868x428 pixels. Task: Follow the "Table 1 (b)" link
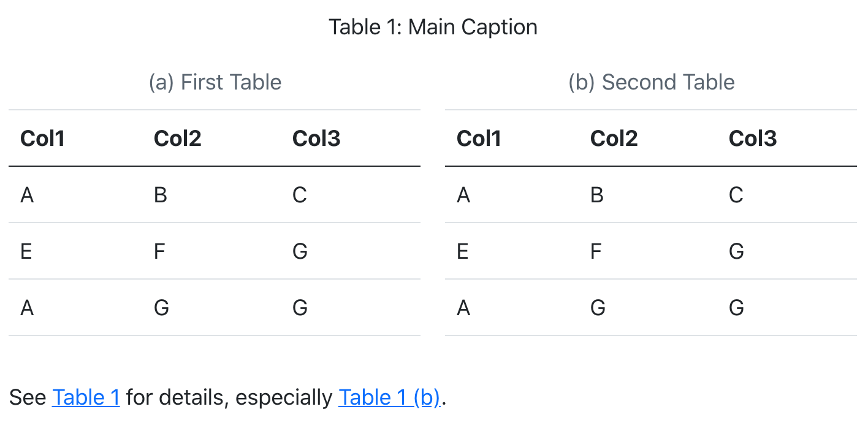(389, 397)
